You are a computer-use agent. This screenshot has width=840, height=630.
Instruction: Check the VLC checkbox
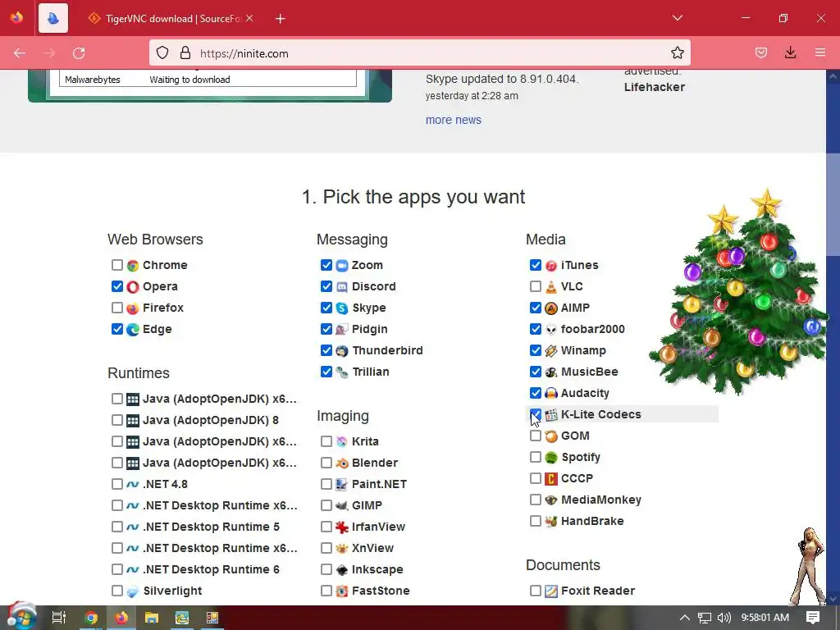[535, 286]
